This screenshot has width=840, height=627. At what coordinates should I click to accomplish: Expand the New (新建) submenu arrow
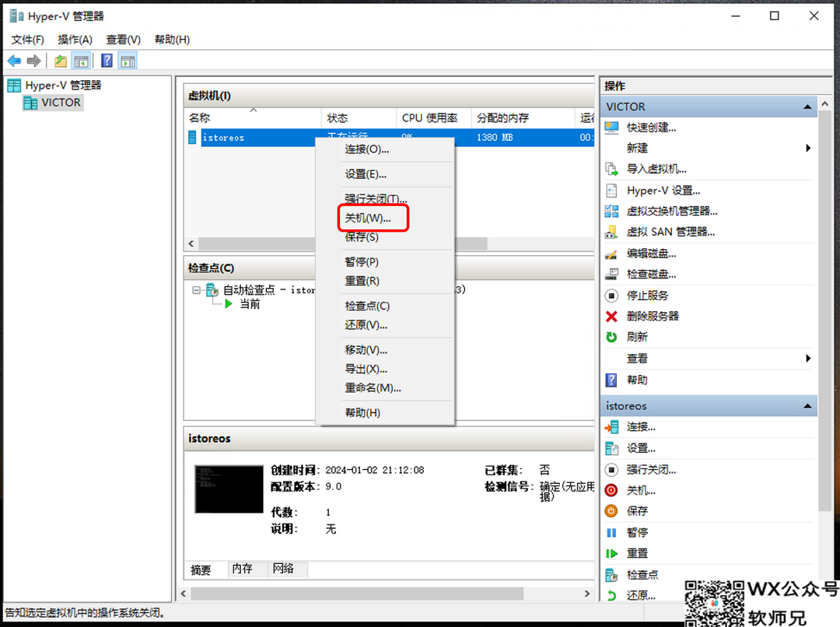[808, 148]
